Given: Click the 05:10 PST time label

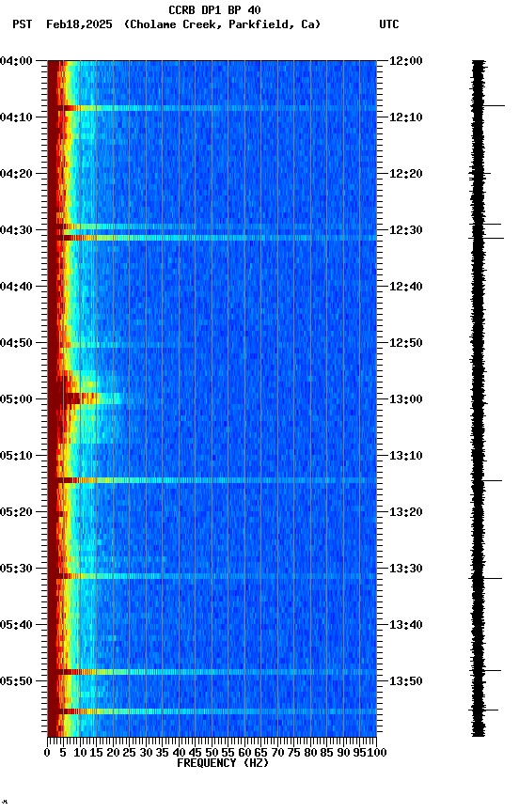Looking at the screenshot, I should click(16, 456).
